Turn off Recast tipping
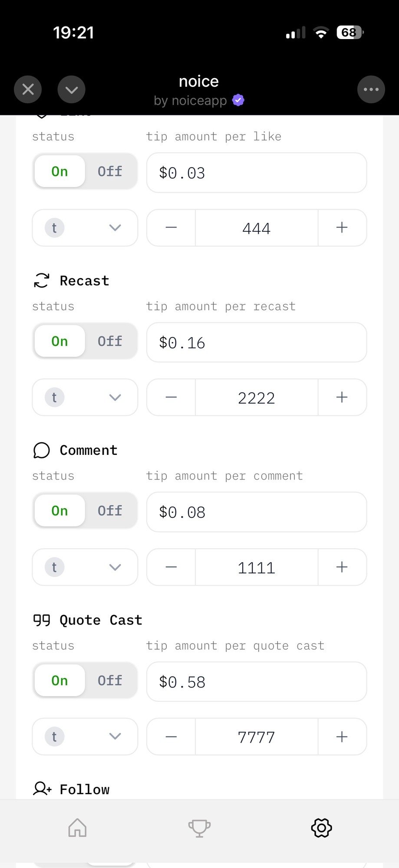 pos(110,341)
